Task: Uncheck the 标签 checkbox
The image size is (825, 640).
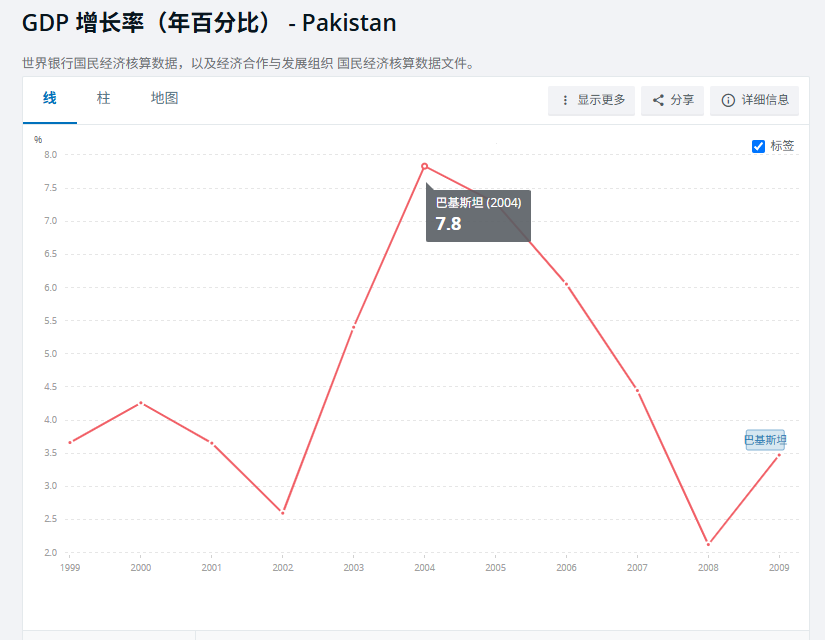Action: [x=758, y=146]
